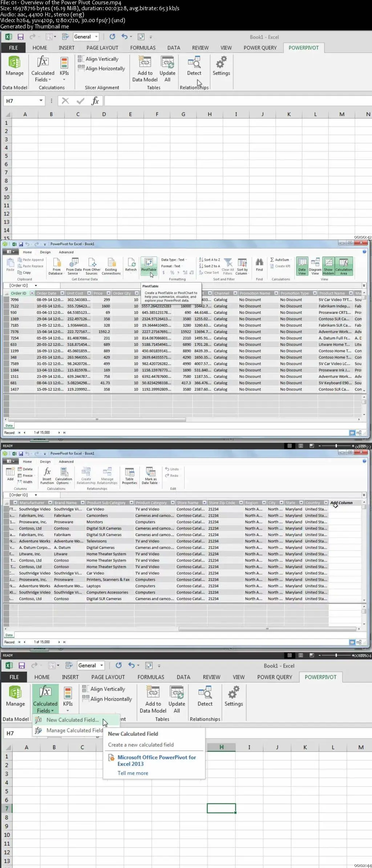Click Manage Calculated Fields in the open menu
Image resolution: width=372 pixels, height=868 pixels.
coord(69,730)
